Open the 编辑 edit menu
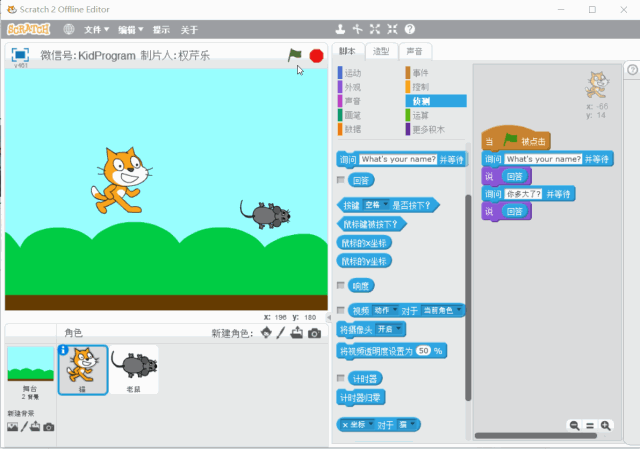This screenshot has height=449, width=640. tap(131, 30)
